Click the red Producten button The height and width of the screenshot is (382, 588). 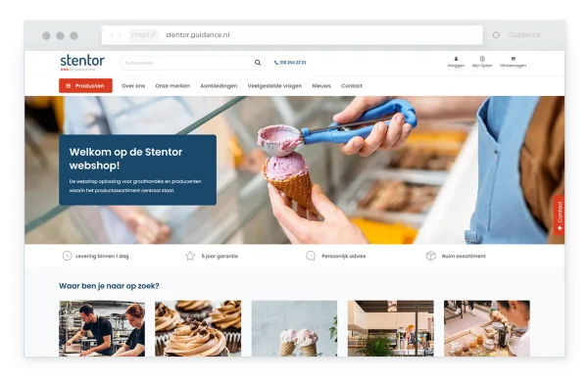tap(85, 86)
